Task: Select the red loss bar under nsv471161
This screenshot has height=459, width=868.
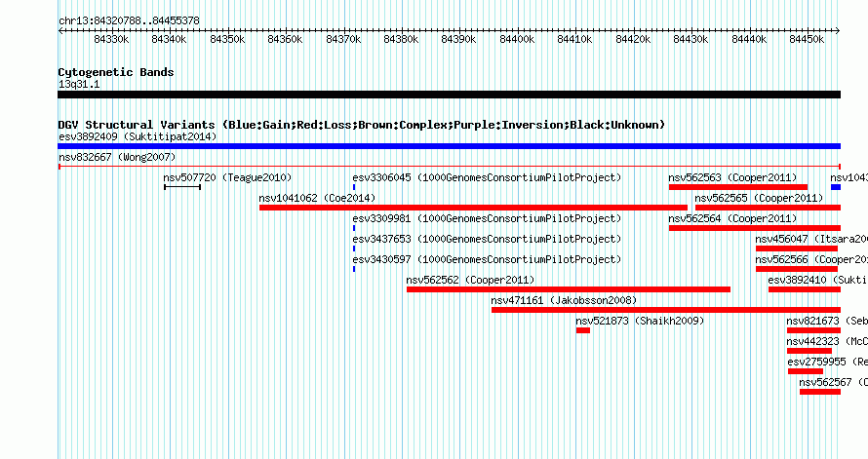Action: coord(666,310)
